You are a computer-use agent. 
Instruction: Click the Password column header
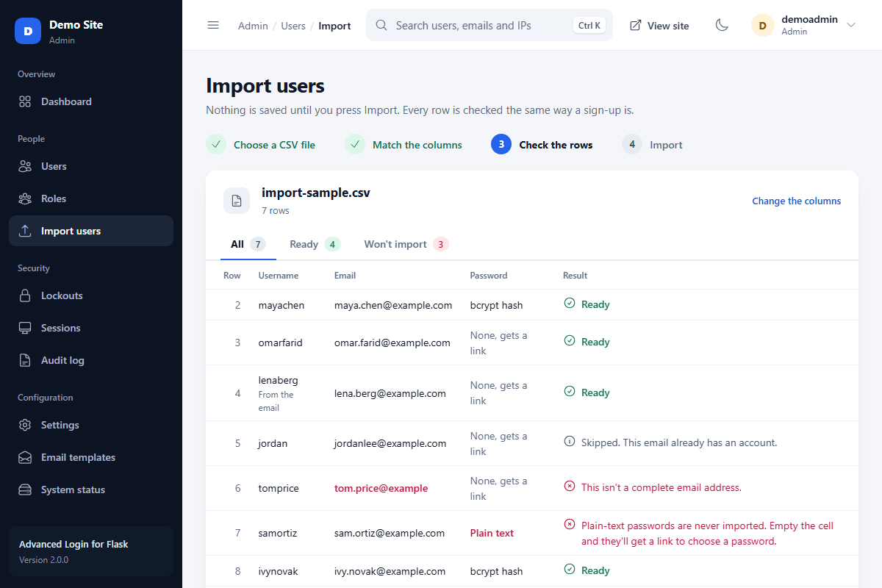click(489, 276)
